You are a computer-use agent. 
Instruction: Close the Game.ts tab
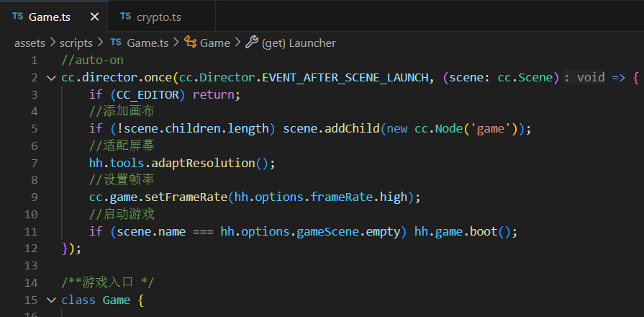pyautogui.click(x=95, y=17)
